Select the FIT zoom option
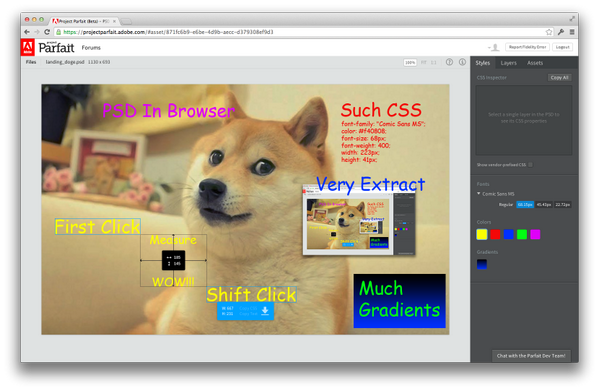 (424, 62)
